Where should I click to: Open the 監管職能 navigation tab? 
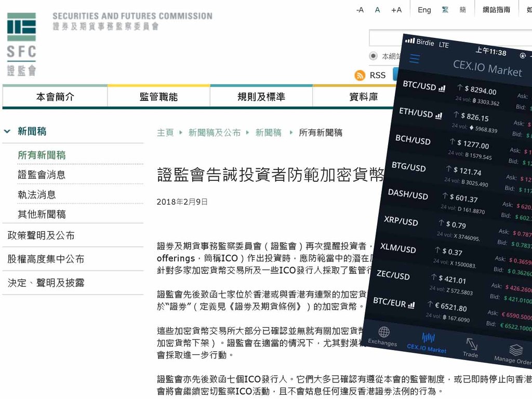tap(158, 97)
